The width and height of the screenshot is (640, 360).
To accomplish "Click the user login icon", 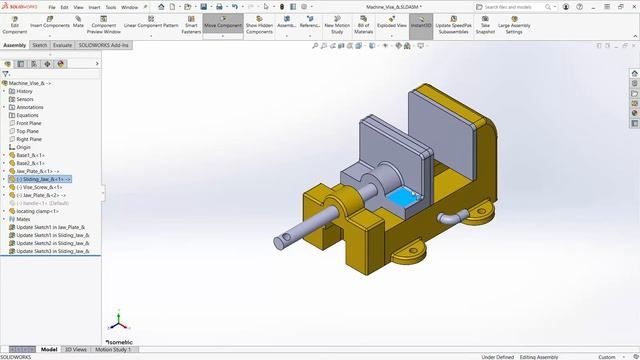I will pyautogui.click(x=566, y=7).
